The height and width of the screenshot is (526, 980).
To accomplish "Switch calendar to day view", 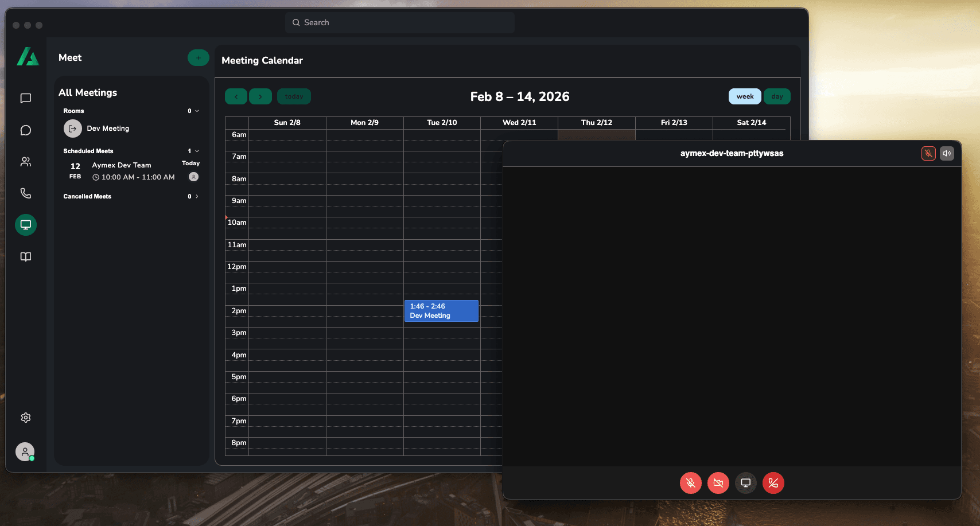I will coord(777,96).
